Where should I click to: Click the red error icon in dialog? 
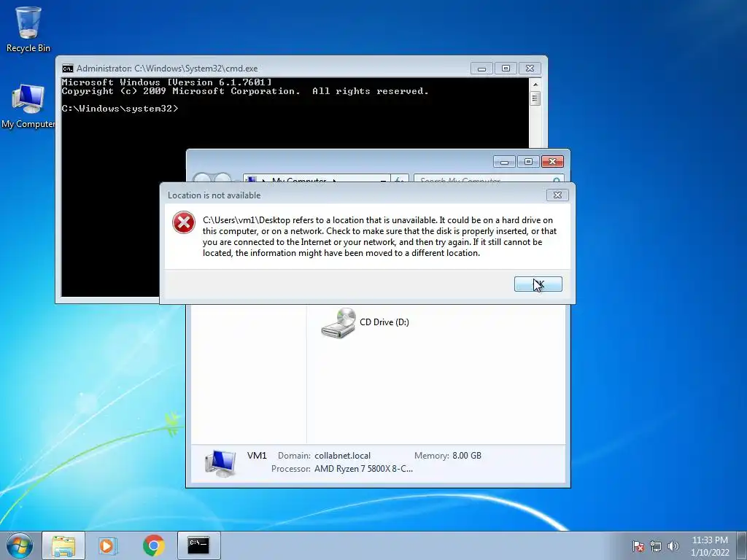pyautogui.click(x=183, y=222)
